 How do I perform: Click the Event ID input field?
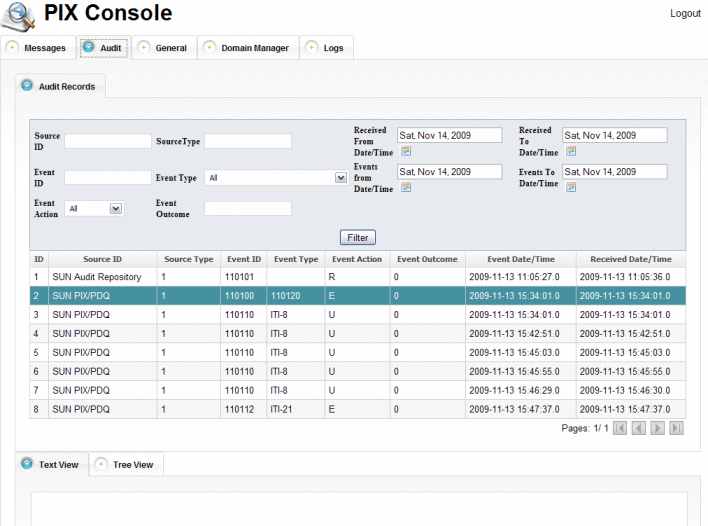click(x=107, y=177)
